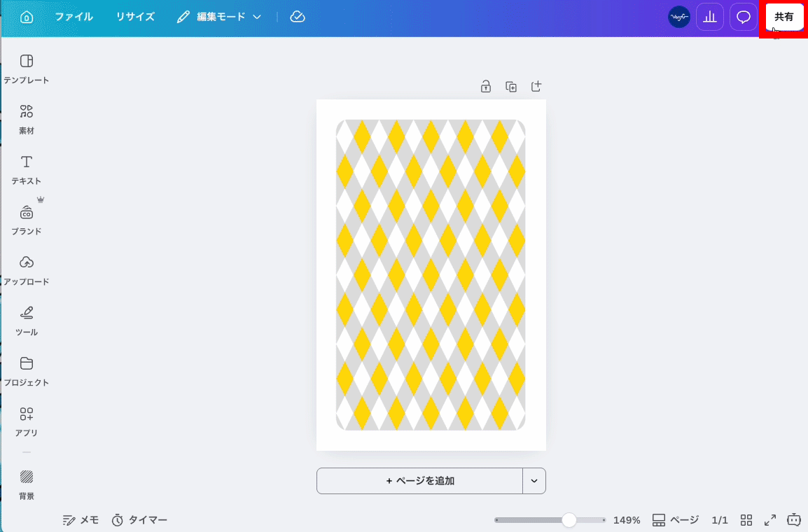Open the analytics bar chart icon

coord(710,17)
